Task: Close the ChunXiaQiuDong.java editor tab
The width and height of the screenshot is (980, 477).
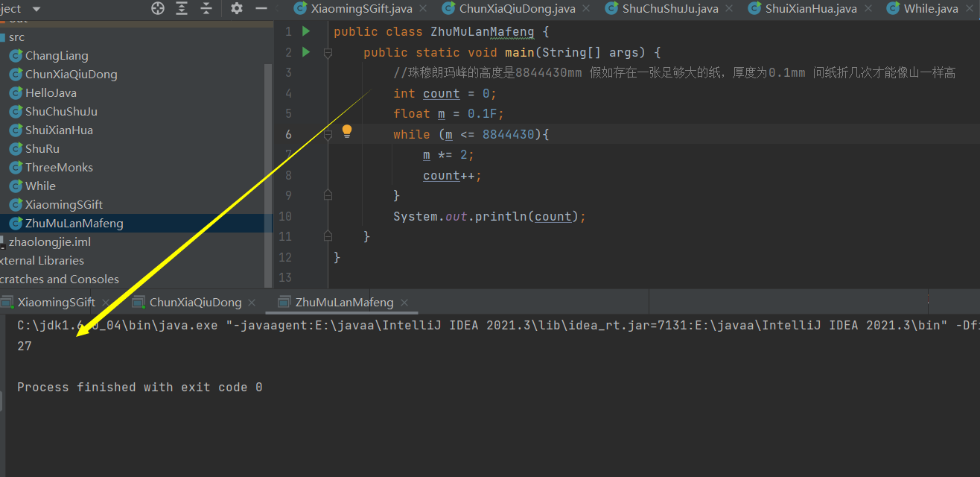Action: pos(586,9)
